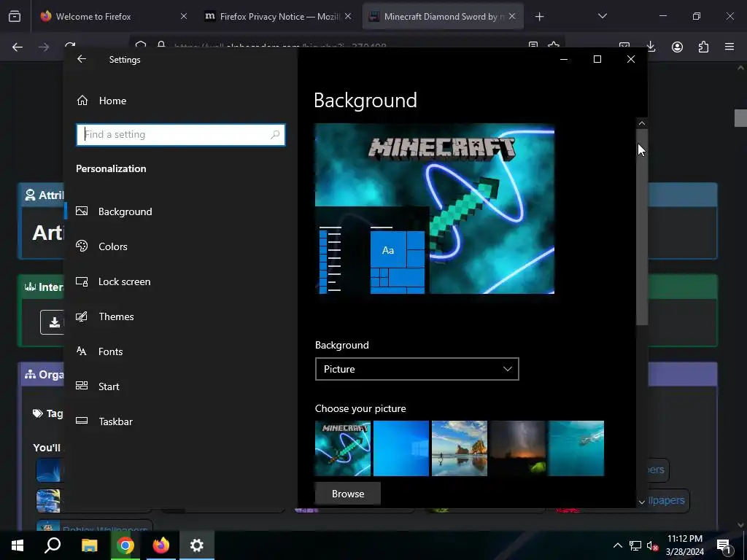The image size is (747, 560).
Task: Open Firefox account icon
Action: [x=677, y=47]
